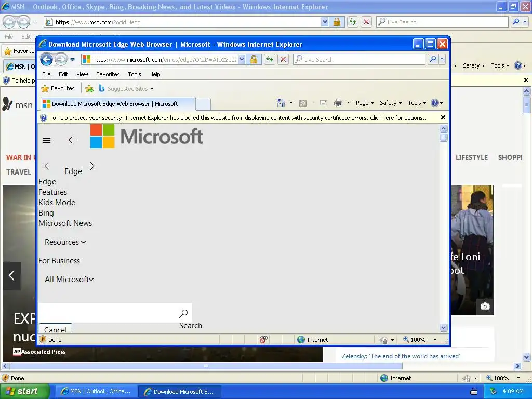Click Back button in MSN background window
The height and width of the screenshot is (399, 532).
[9, 22]
